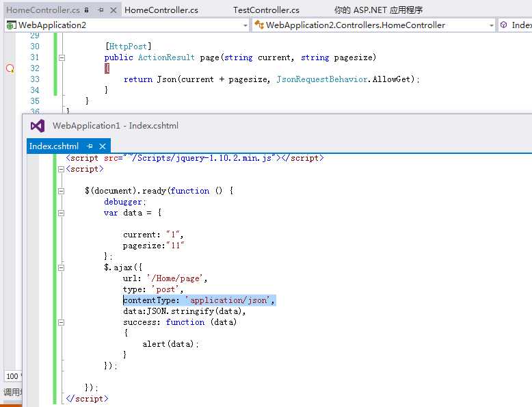Click line number 33 in the gutter

[35, 79]
